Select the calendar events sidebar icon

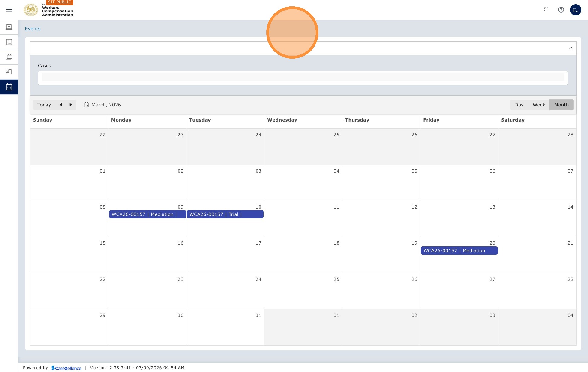(x=9, y=87)
